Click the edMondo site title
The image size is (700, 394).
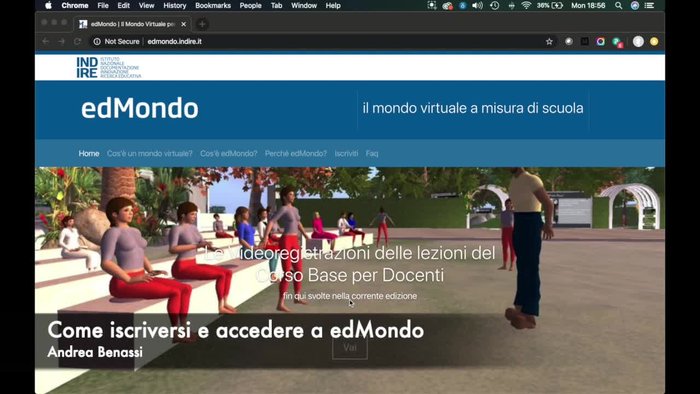tap(140, 108)
